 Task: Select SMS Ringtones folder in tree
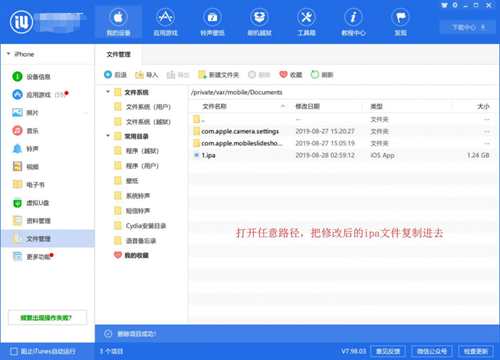pyautogui.click(x=132, y=211)
